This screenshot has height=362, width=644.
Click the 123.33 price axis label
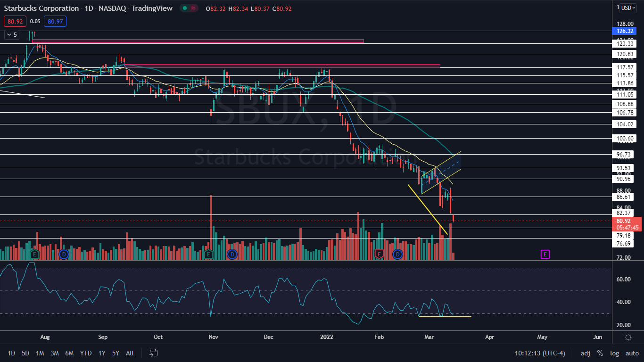624,43
